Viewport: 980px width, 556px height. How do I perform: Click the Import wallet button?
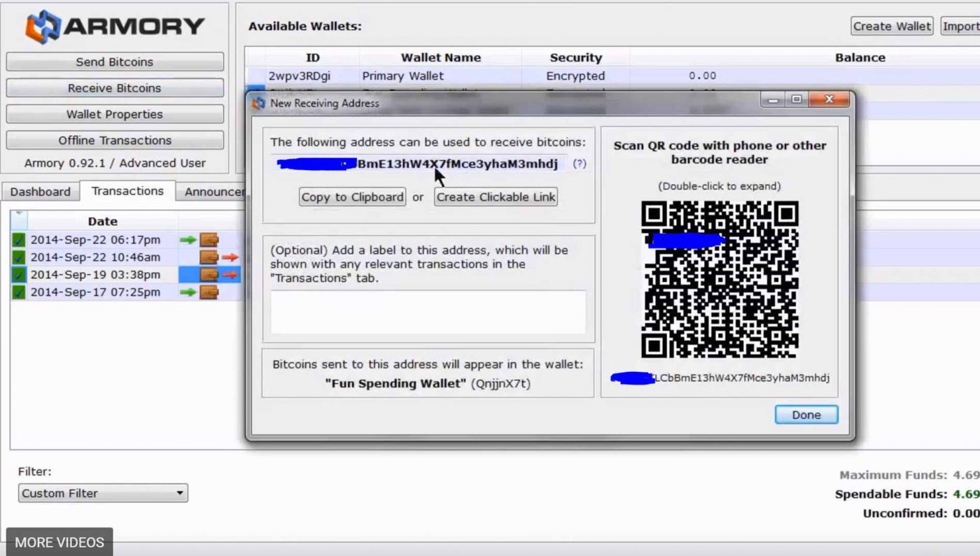tap(960, 26)
